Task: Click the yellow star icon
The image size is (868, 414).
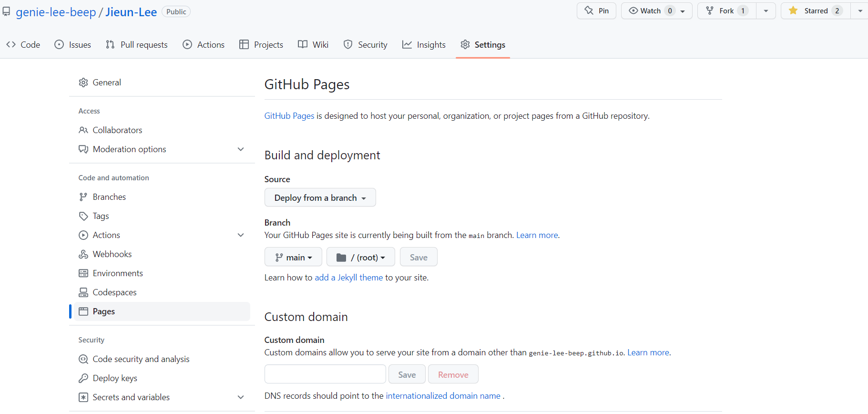Action: 793,10
